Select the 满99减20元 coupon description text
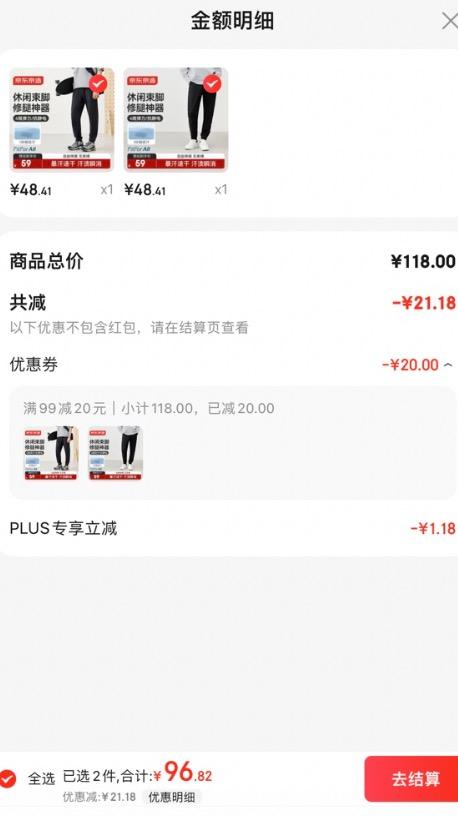The height and width of the screenshot is (816, 458). click(65, 409)
